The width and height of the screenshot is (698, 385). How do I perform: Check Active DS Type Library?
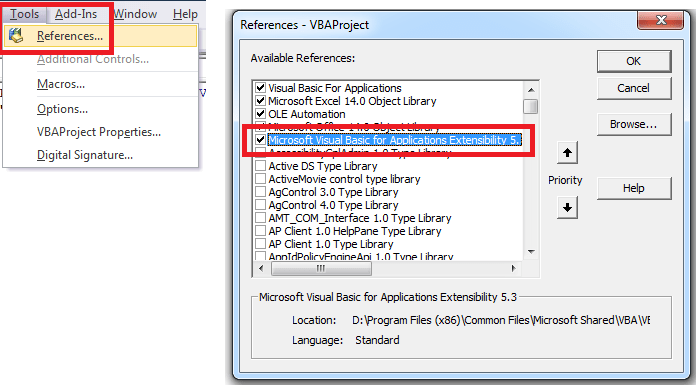pos(260,166)
